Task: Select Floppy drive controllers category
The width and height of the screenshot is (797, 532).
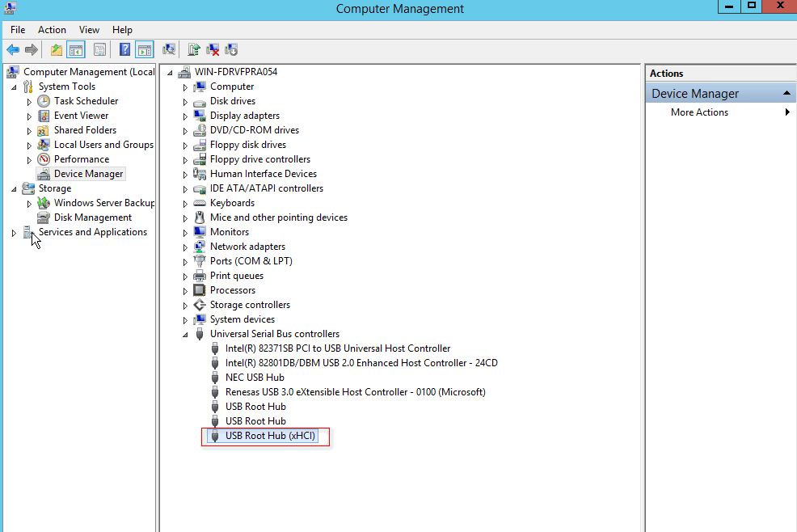Action: tap(259, 159)
